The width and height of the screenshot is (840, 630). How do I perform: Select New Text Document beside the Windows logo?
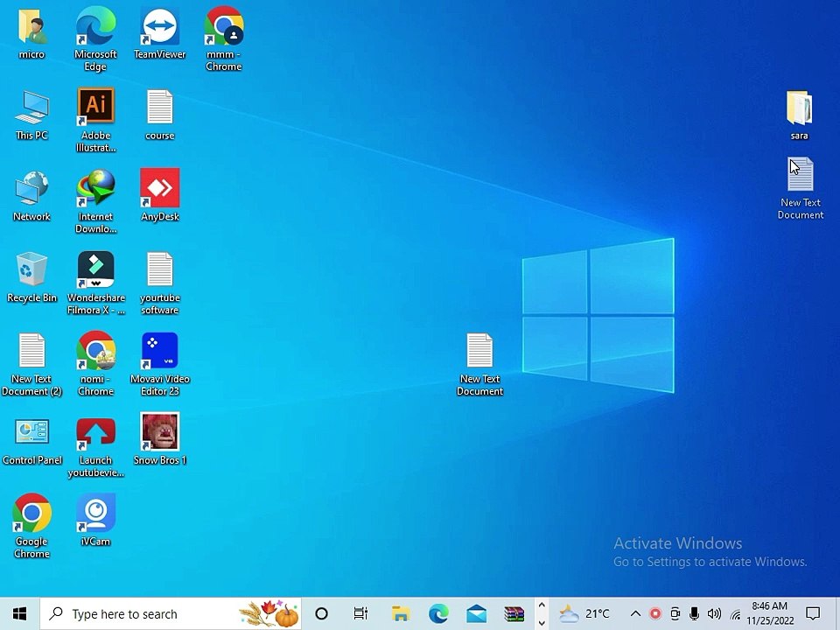479,364
